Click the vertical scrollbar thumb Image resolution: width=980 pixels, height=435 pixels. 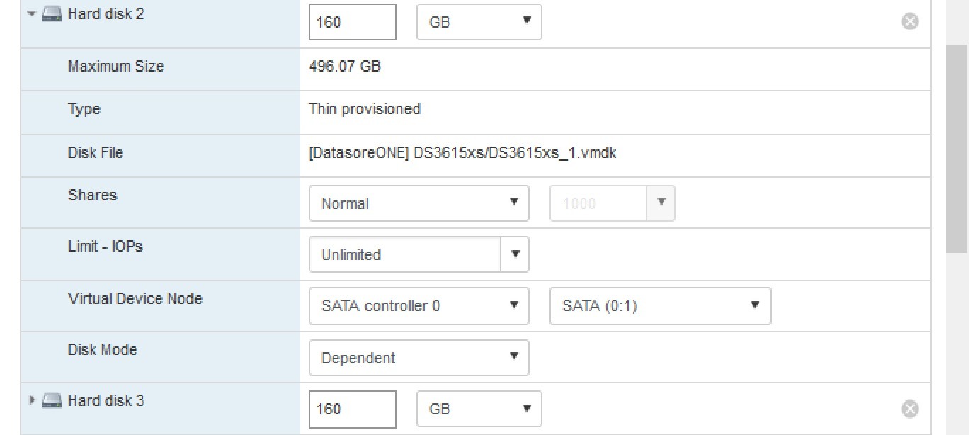click(956, 147)
